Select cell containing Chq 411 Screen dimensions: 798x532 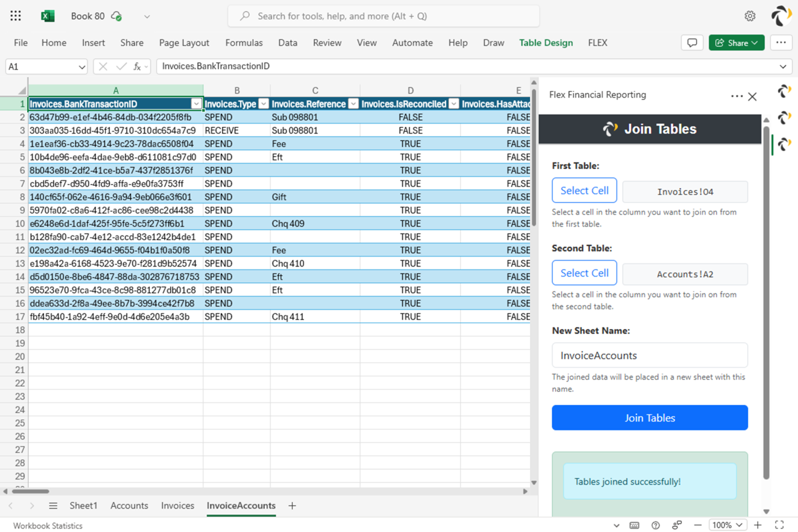[315, 317]
